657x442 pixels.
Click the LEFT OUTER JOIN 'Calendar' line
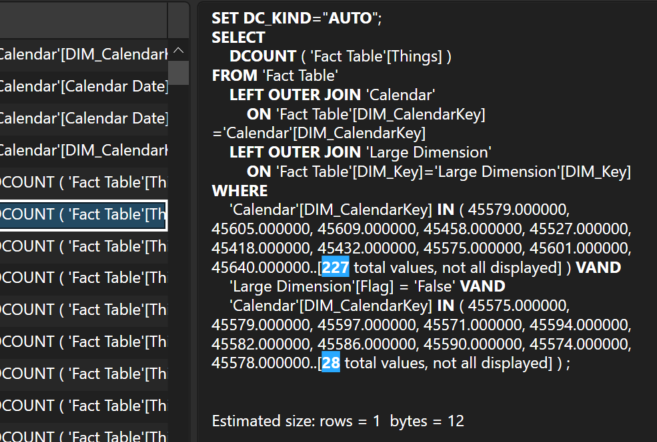332,94
